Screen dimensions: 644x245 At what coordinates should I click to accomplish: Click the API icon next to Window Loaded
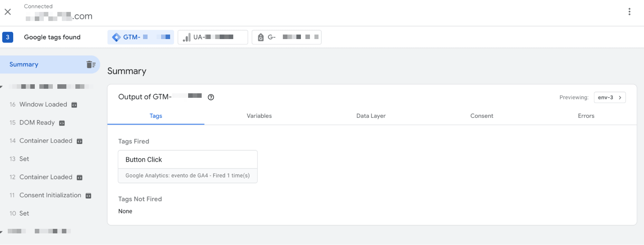point(74,105)
